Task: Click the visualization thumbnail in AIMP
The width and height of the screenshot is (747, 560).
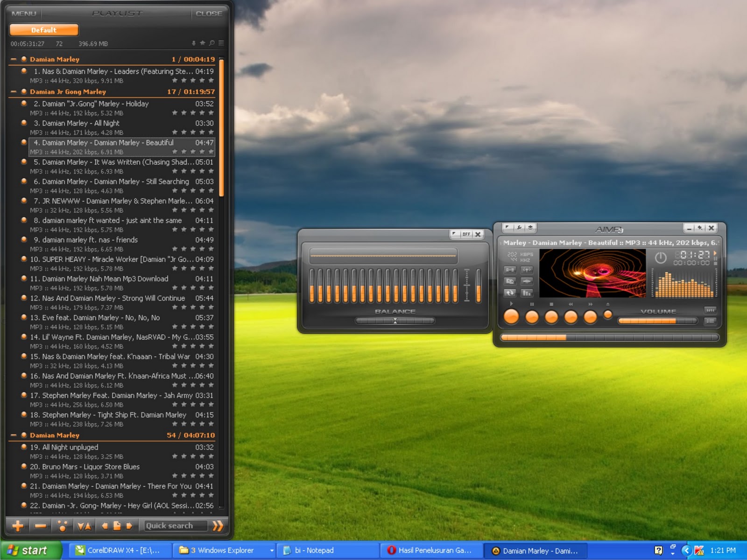Action: pyautogui.click(x=592, y=273)
